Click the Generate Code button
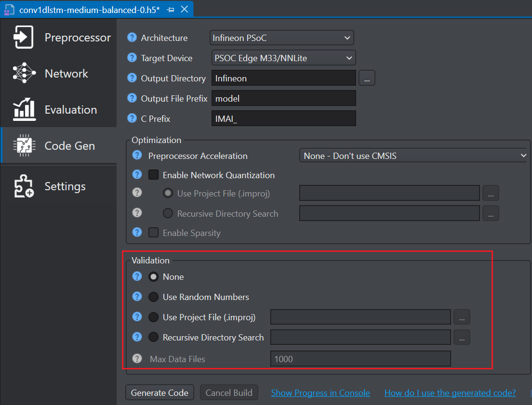This screenshot has width=532, height=405. coord(160,392)
